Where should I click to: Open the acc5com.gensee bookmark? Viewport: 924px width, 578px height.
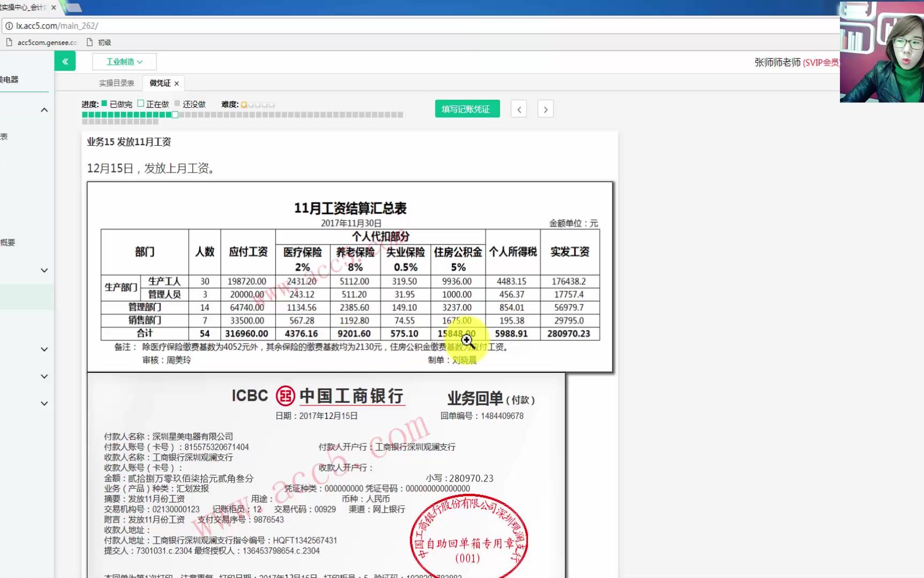(x=42, y=42)
